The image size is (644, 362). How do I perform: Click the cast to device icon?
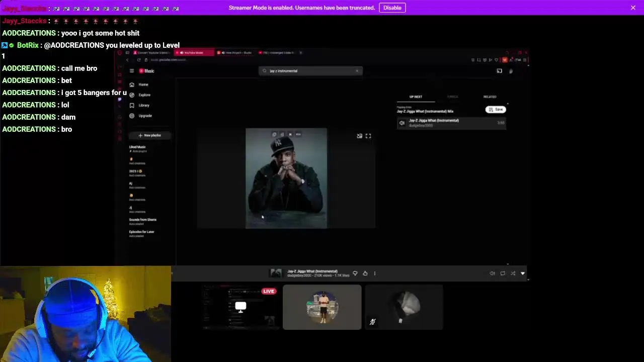pyautogui.click(x=499, y=71)
